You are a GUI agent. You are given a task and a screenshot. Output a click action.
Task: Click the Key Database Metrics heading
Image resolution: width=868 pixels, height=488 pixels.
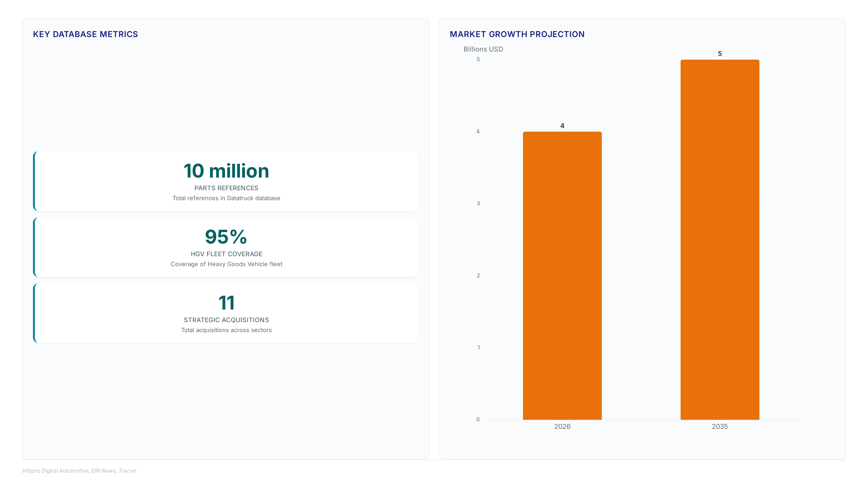[85, 34]
